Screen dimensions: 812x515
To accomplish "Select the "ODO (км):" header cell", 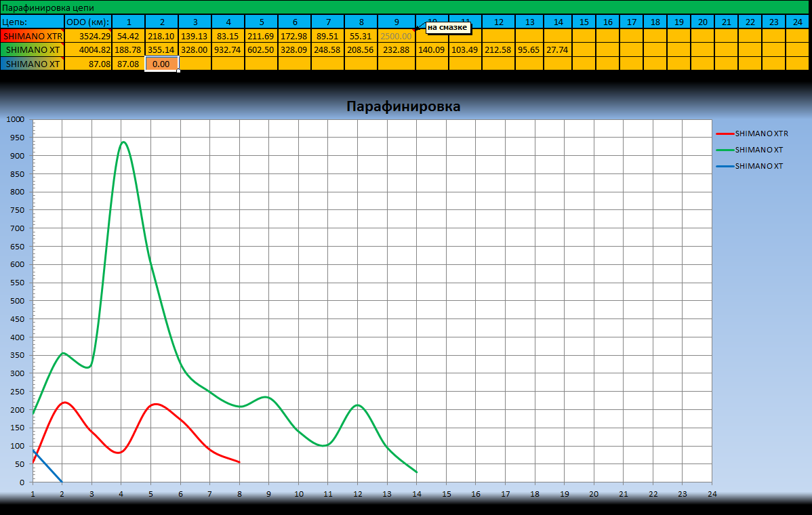I will tap(88, 22).
